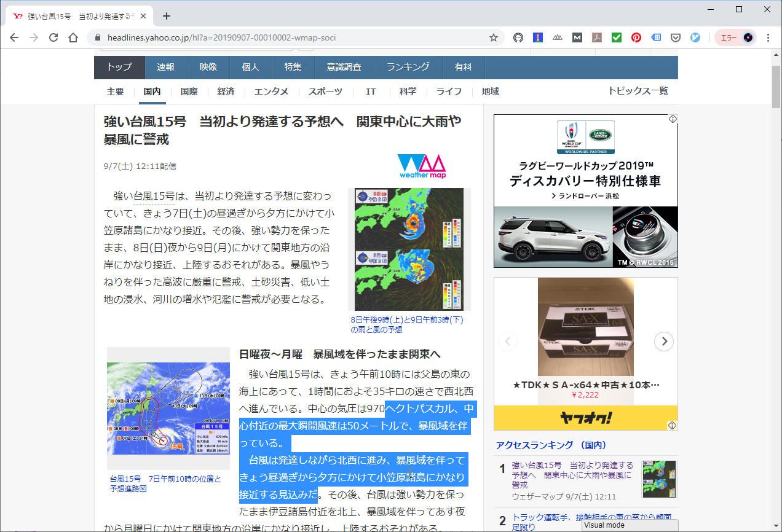Click the dark M extension icon
Image resolution: width=782 pixels, height=532 pixels.
[x=577, y=37]
